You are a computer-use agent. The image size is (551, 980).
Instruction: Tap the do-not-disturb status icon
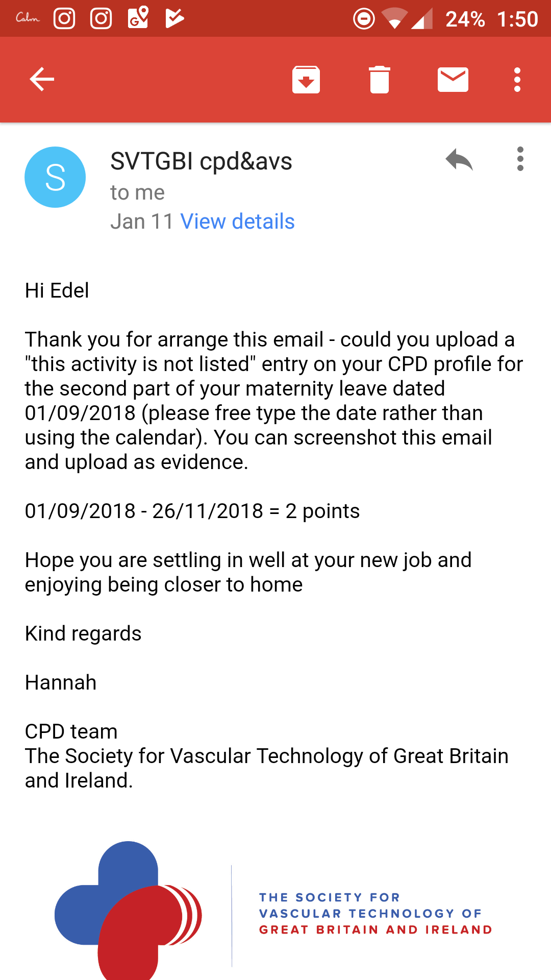pos(364,19)
